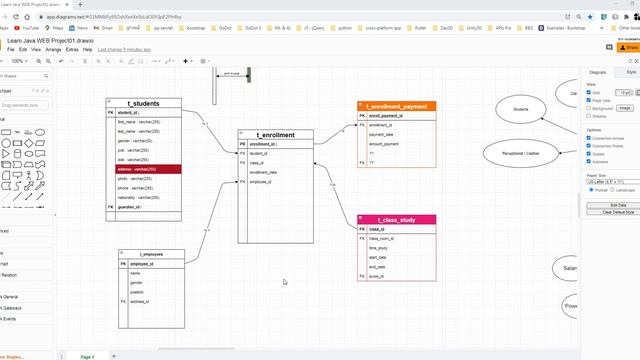Click the pink t_class_study header
Image resolution: width=640 pixels, height=360 pixels.
tap(396, 220)
